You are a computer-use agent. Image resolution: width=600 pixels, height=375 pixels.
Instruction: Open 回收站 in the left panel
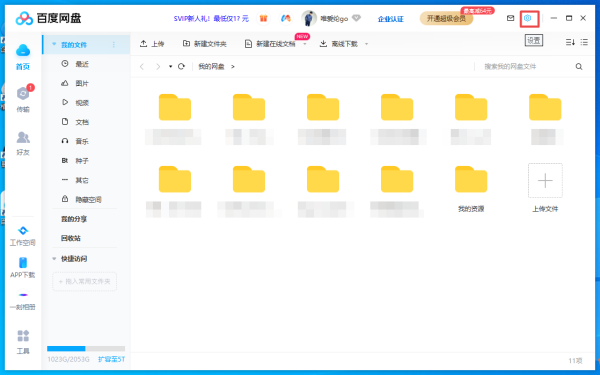pos(71,238)
